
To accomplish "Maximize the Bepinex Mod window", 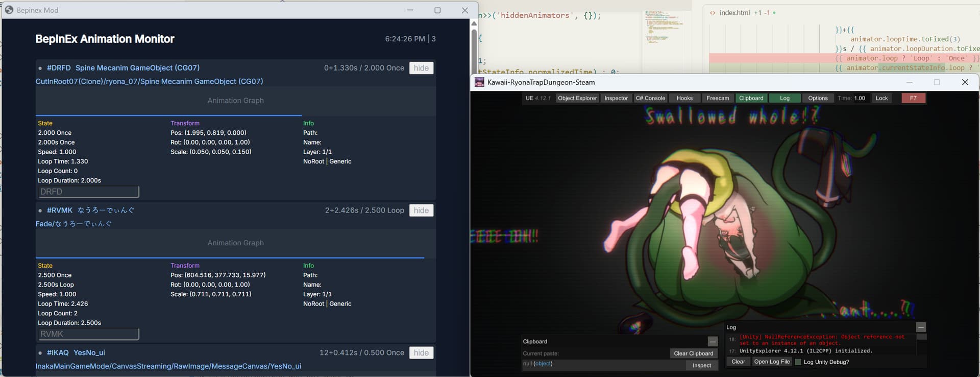I will tap(437, 10).
